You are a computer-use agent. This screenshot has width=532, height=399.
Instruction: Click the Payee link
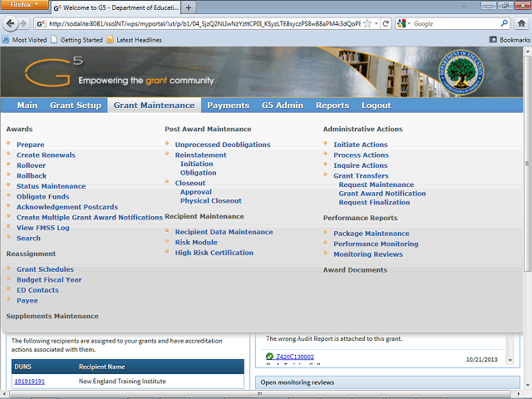27,301
